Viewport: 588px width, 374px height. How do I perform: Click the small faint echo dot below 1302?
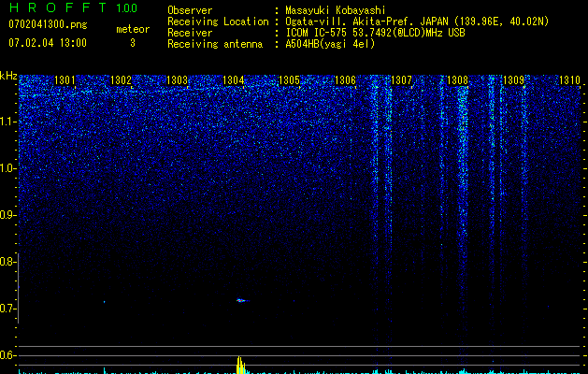[105, 302]
